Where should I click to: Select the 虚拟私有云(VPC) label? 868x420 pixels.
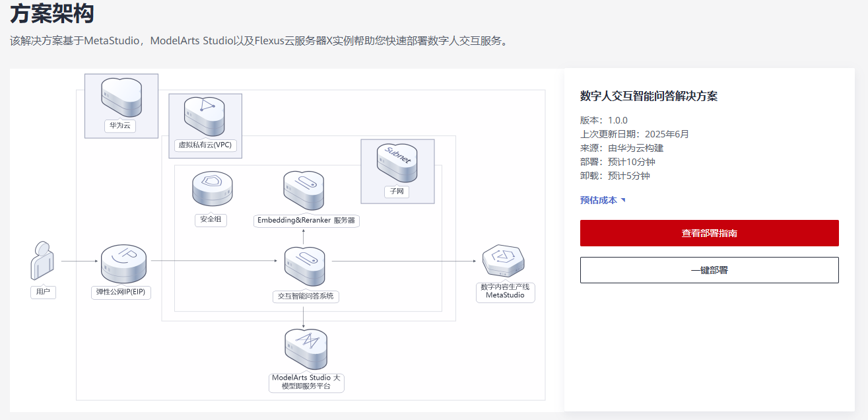[205, 145]
